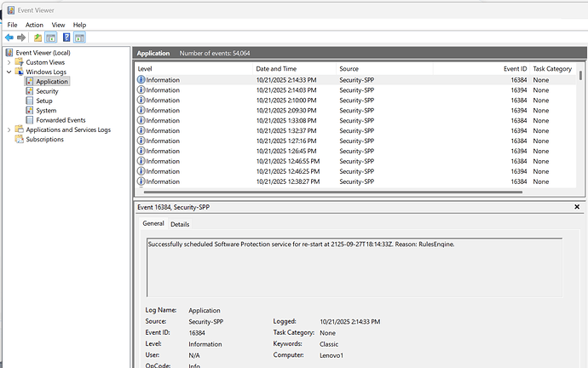The image size is (588, 368).
Task: Select the event logged at 1:26:45 PM
Action: [x=355, y=151]
